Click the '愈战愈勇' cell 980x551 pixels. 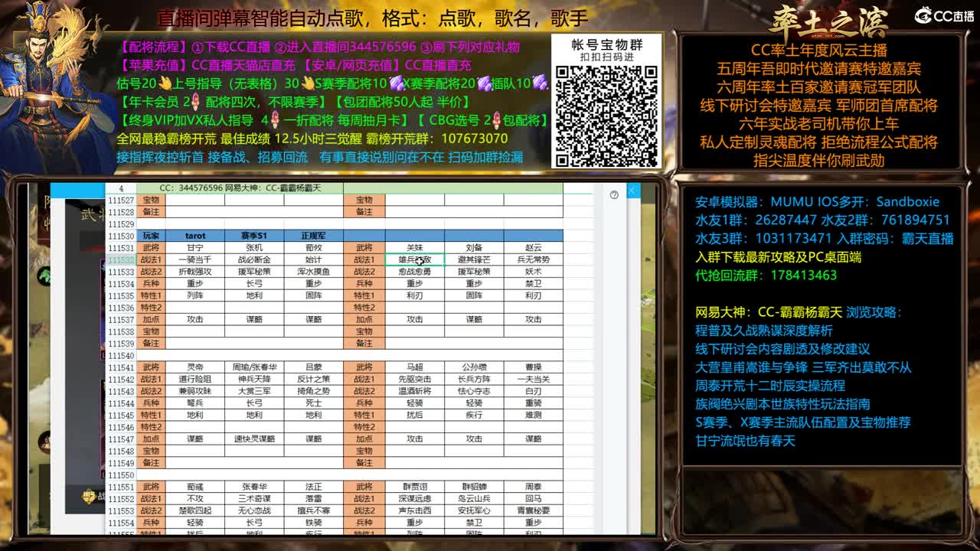414,272
